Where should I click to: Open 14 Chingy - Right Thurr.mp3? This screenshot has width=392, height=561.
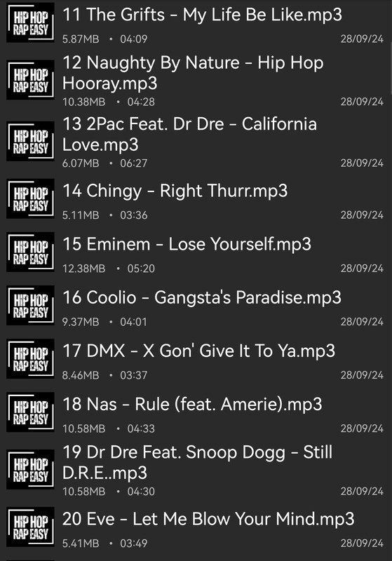196,198
